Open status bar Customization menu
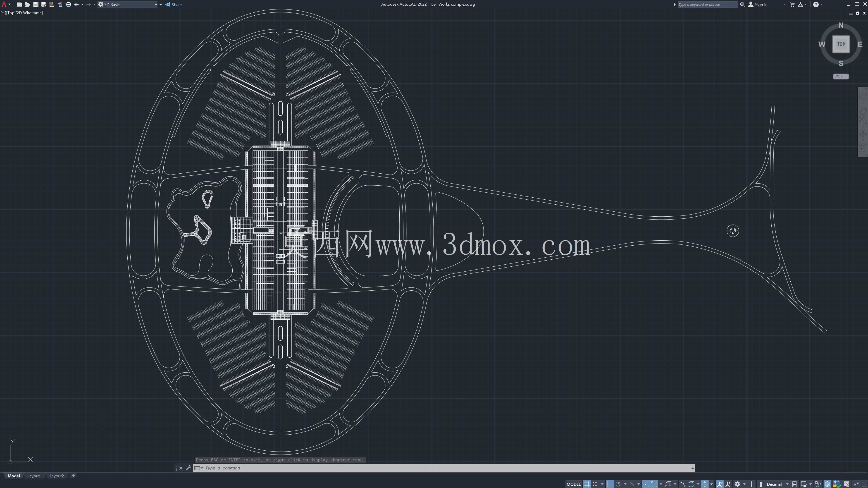Screen dimensions: 868x488 coord(864,484)
